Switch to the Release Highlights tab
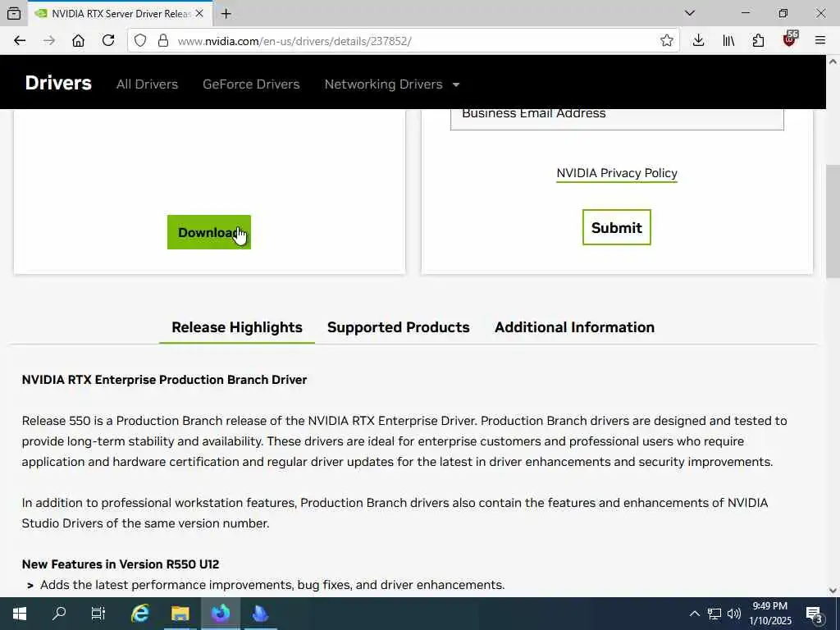This screenshot has height=630, width=840. click(x=237, y=327)
